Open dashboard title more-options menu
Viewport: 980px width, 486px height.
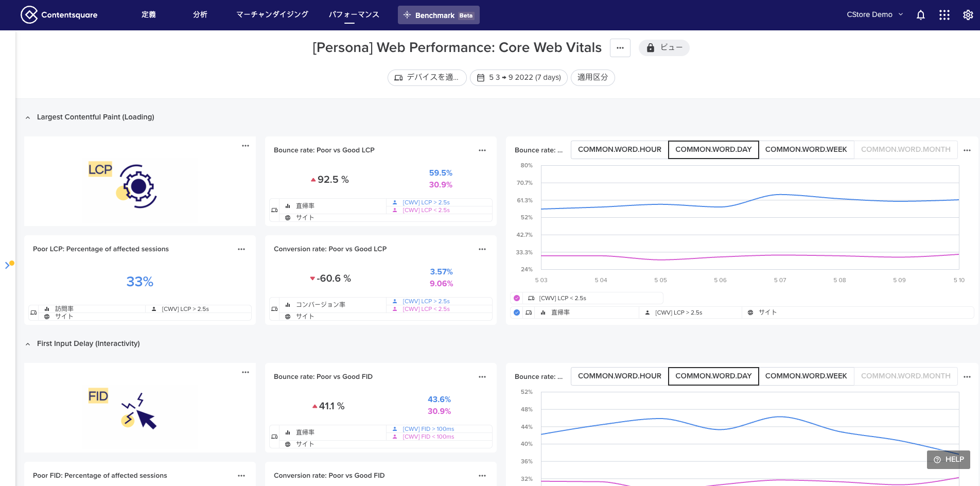pos(620,48)
